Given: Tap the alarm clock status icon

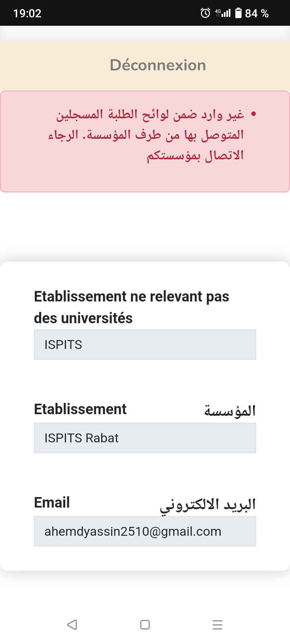Looking at the screenshot, I should click(205, 13).
